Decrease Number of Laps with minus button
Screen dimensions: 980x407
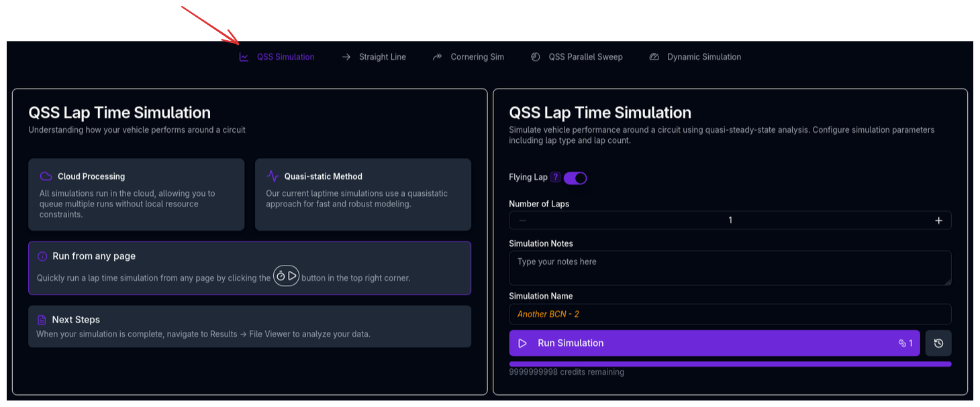tap(522, 220)
